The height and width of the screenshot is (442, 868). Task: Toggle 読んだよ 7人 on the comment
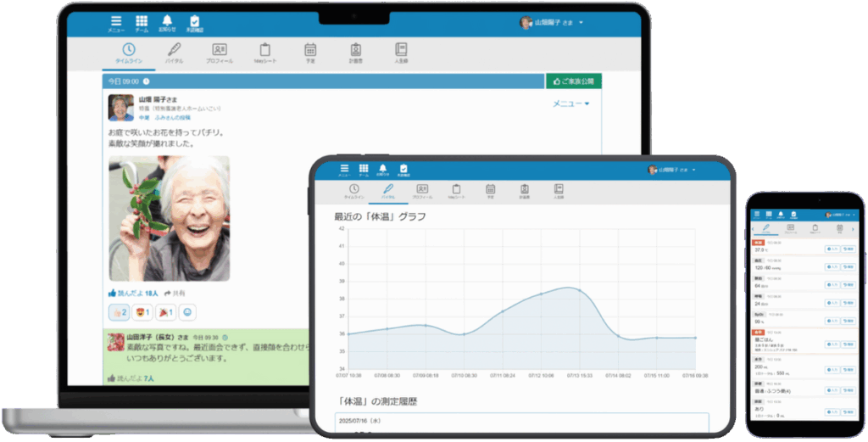tap(131, 378)
